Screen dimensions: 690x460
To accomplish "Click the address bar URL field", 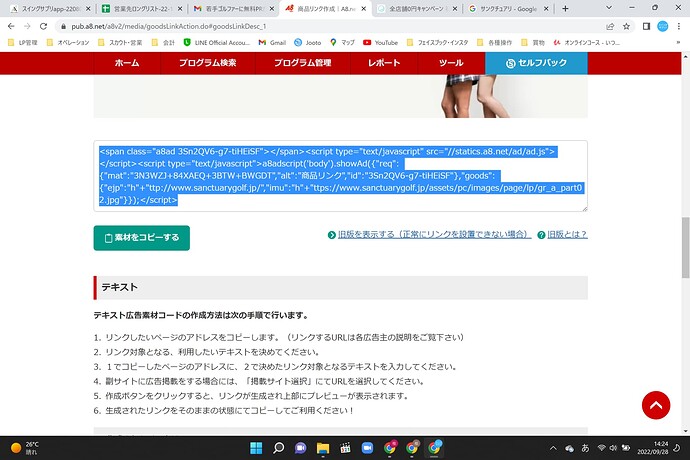I will click(330, 26).
